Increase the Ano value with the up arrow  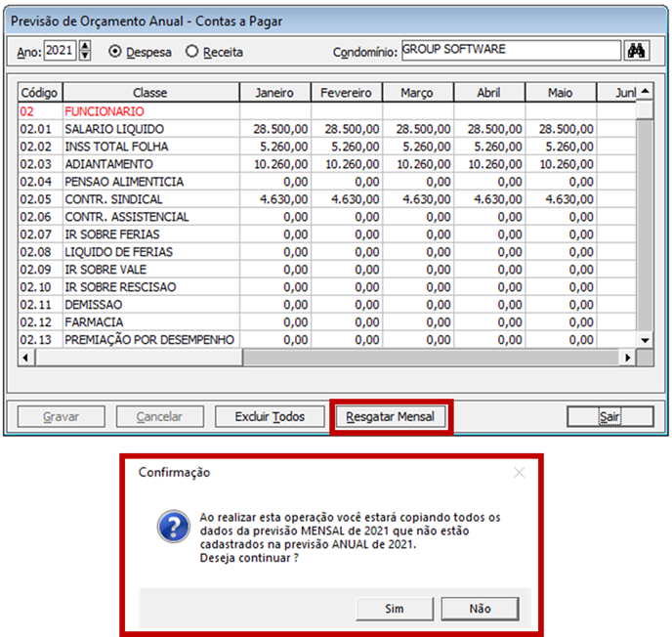coord(85,46)
